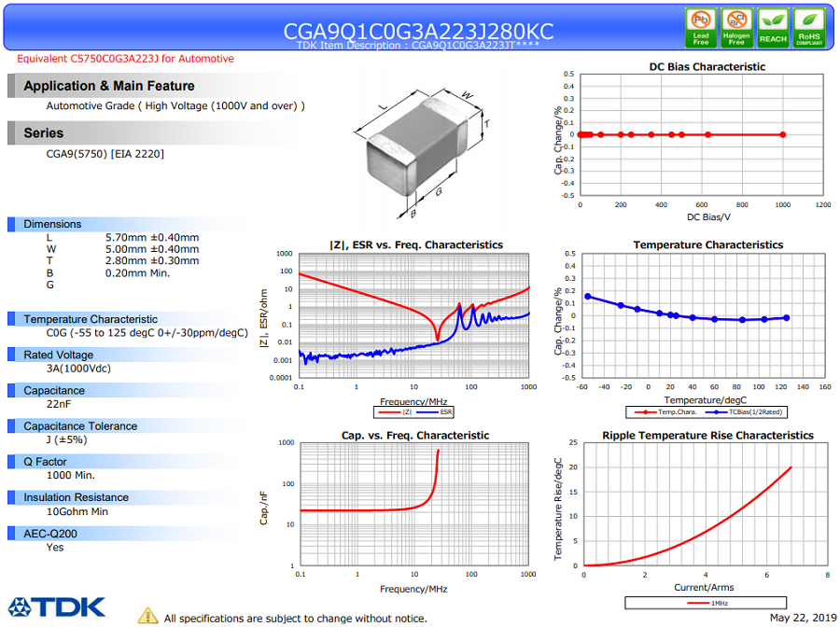Click the Halogen Free badge icon

[x=736, y=28]
